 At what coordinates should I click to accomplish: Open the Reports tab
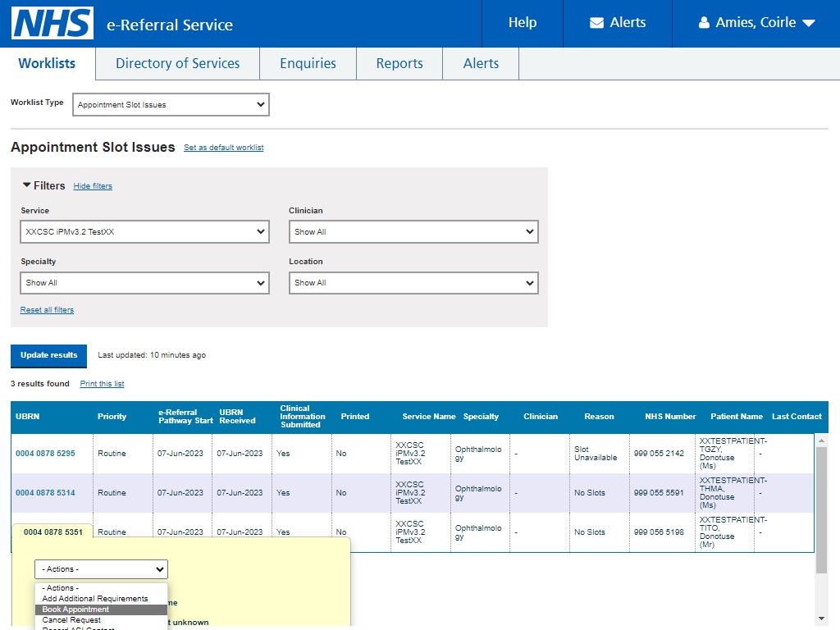[x=399, y=63]
